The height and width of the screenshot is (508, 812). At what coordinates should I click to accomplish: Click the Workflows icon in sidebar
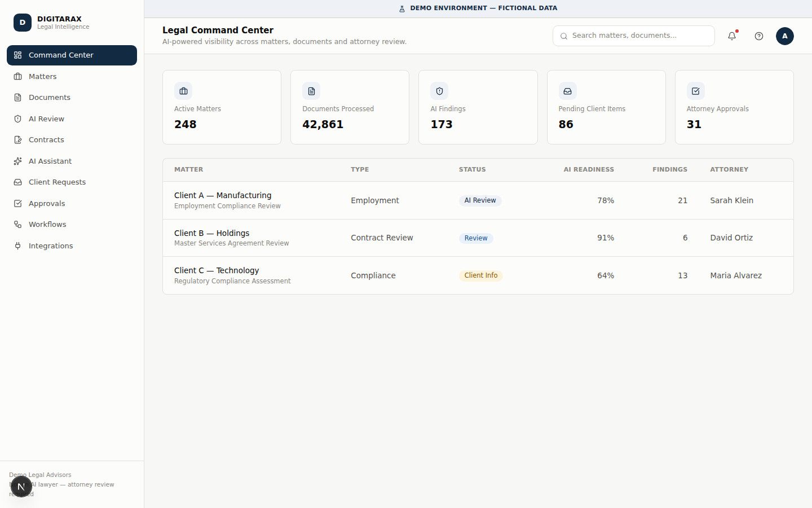click(x=18, y=225)
